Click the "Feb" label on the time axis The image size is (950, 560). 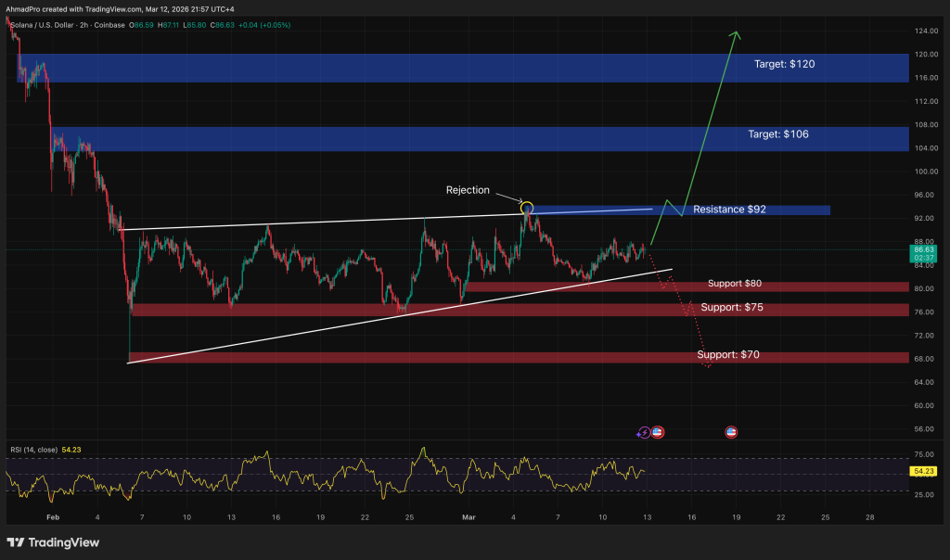[x=51, y=516]
